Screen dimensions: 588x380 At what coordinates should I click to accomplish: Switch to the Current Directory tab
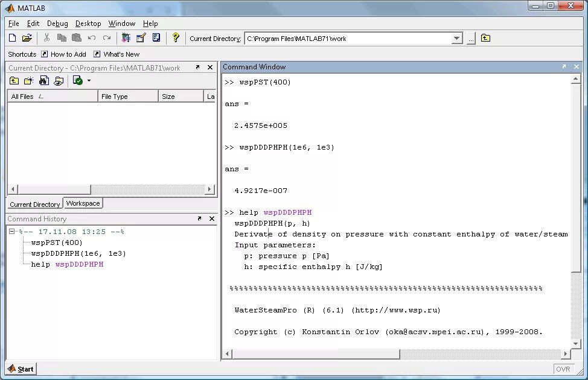pos(34,204)
